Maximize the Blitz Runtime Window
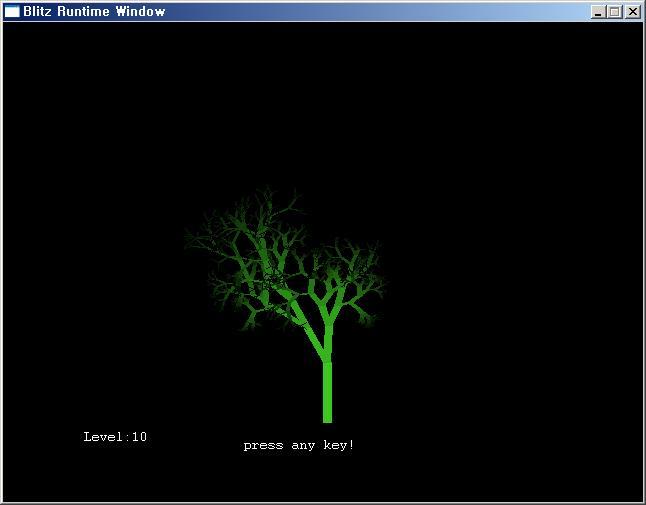Screen dimensions: 646x505 coord(614,12)
